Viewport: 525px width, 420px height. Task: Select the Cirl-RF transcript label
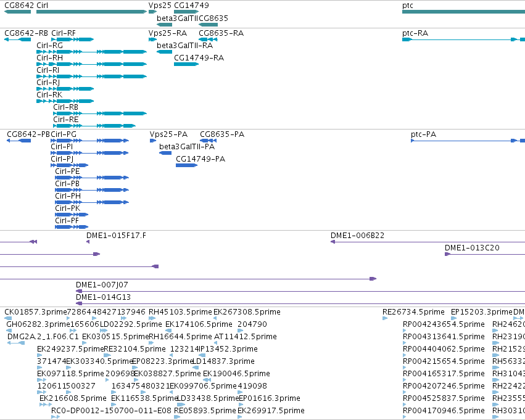(64, 33)
